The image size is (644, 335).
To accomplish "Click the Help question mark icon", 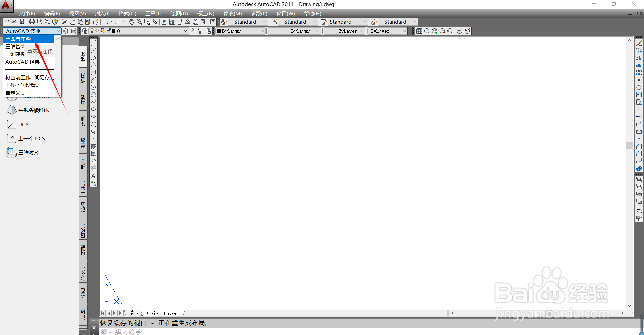I will [x=213, y=22].
